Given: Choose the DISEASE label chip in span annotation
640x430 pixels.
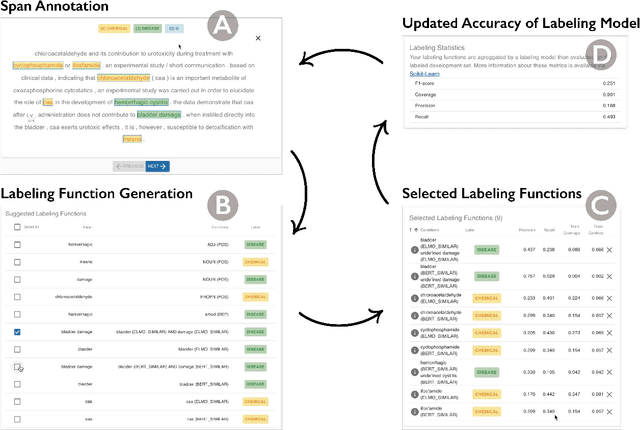Looking at the screenshot, I should click(x=147, y=29).
